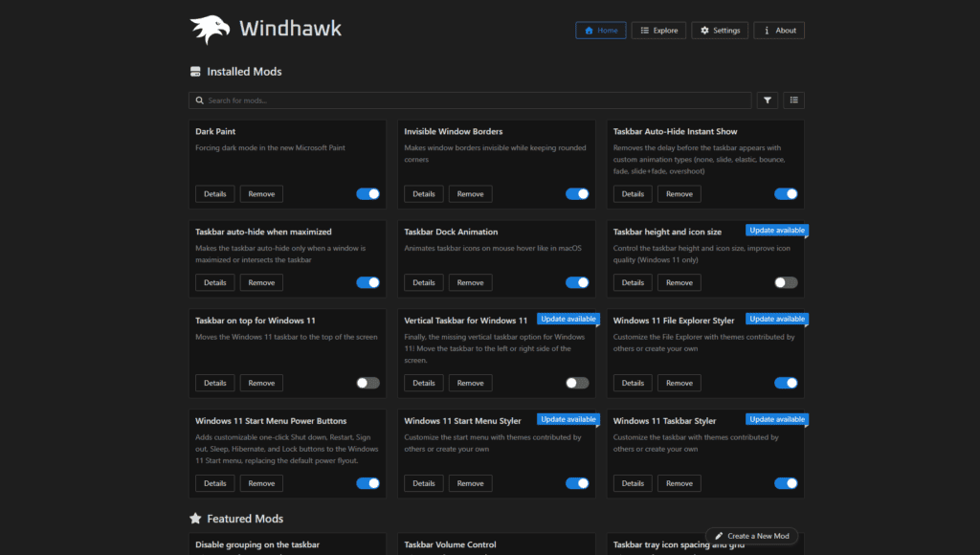Click the Installed Mods heading
Viewport: 980px width, 555px height.
244,72
